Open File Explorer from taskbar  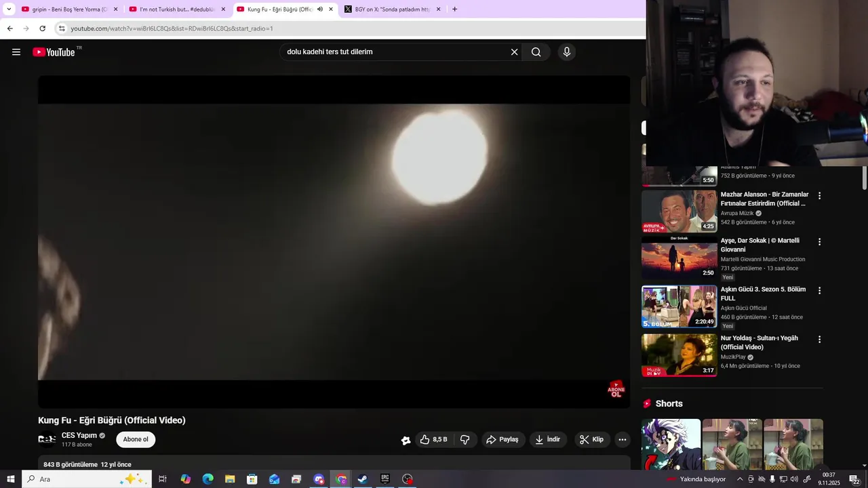230,479
